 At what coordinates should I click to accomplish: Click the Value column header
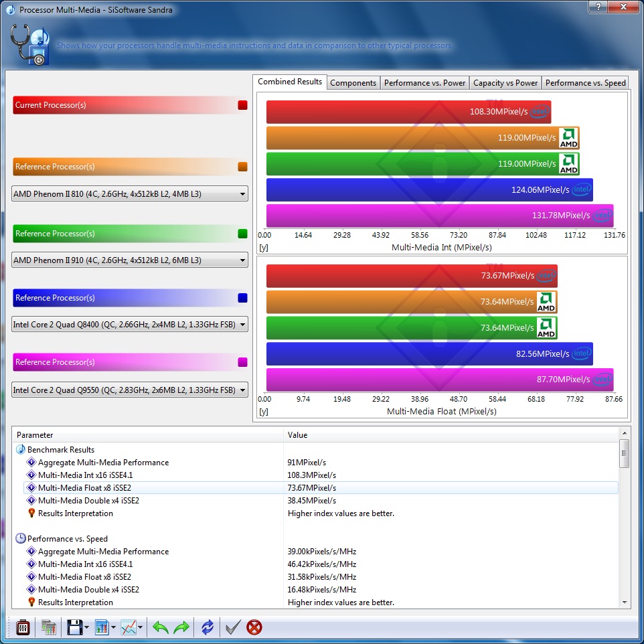pos(451,434)
